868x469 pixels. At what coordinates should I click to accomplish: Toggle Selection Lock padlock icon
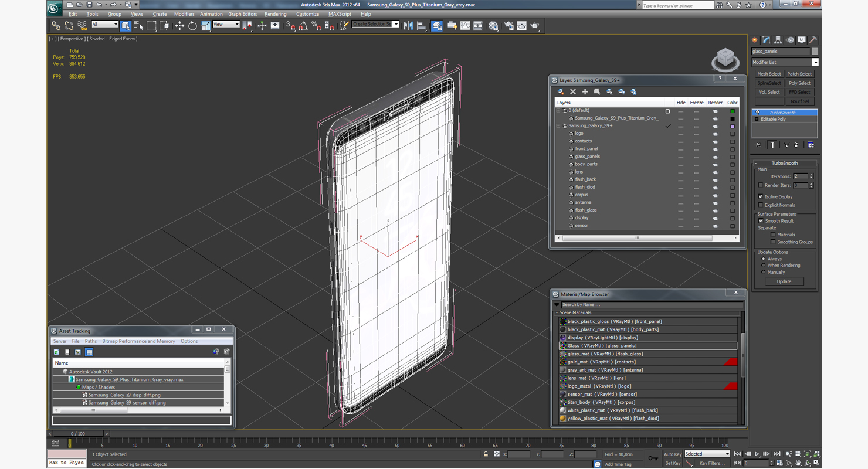[486, 454]
